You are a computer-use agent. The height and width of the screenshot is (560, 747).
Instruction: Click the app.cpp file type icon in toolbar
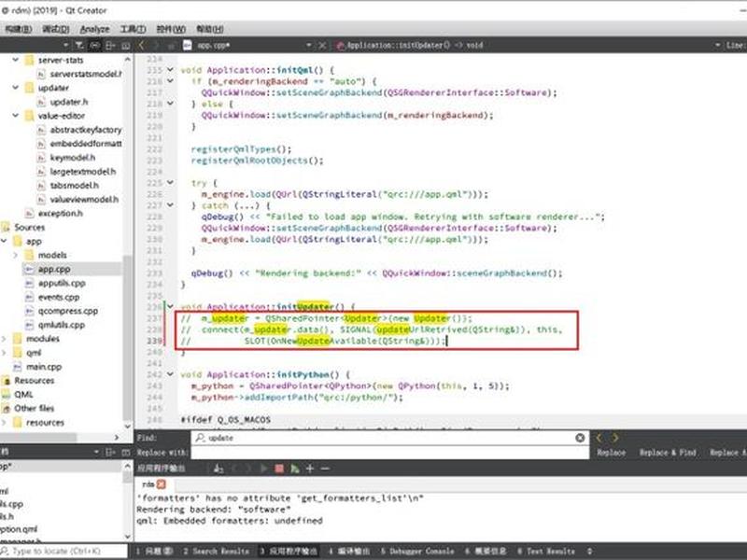click(188, 45)
